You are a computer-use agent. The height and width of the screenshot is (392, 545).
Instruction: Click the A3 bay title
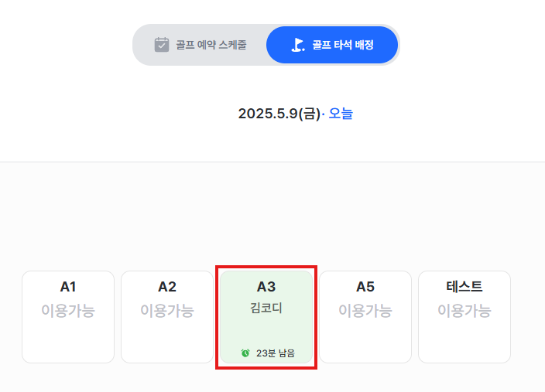pyautogui.click(x=266, y=287)
